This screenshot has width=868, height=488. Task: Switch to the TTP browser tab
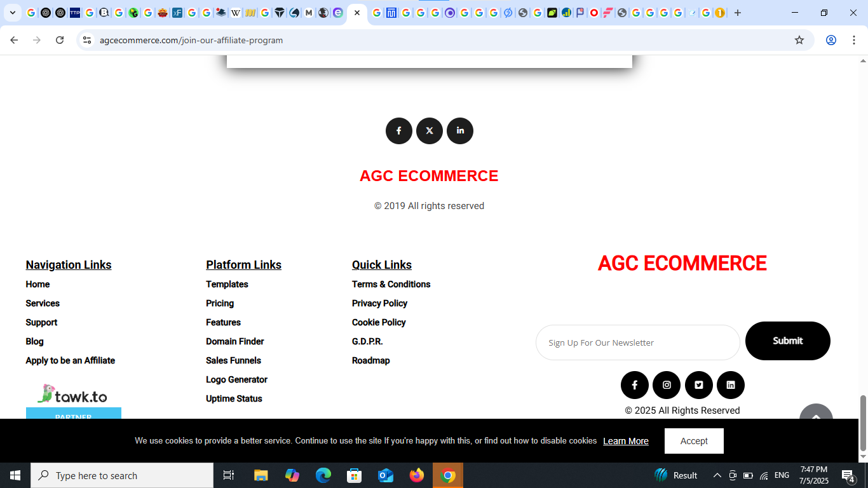tap(75, 13)
